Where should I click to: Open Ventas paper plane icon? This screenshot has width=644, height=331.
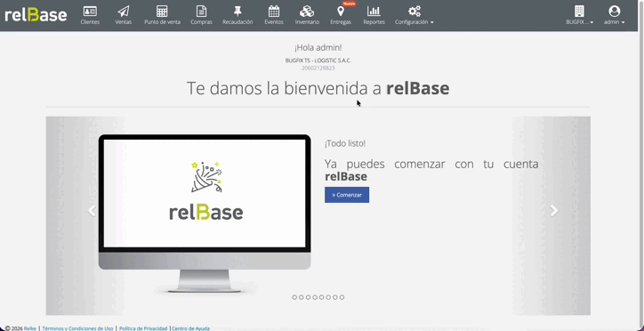point(124,11)
